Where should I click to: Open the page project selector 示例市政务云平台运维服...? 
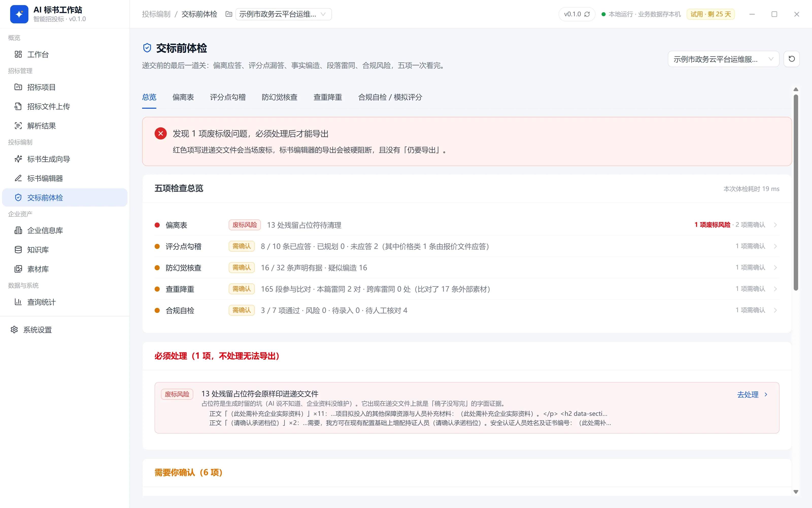pyautogui.click(x=723, y=59)
